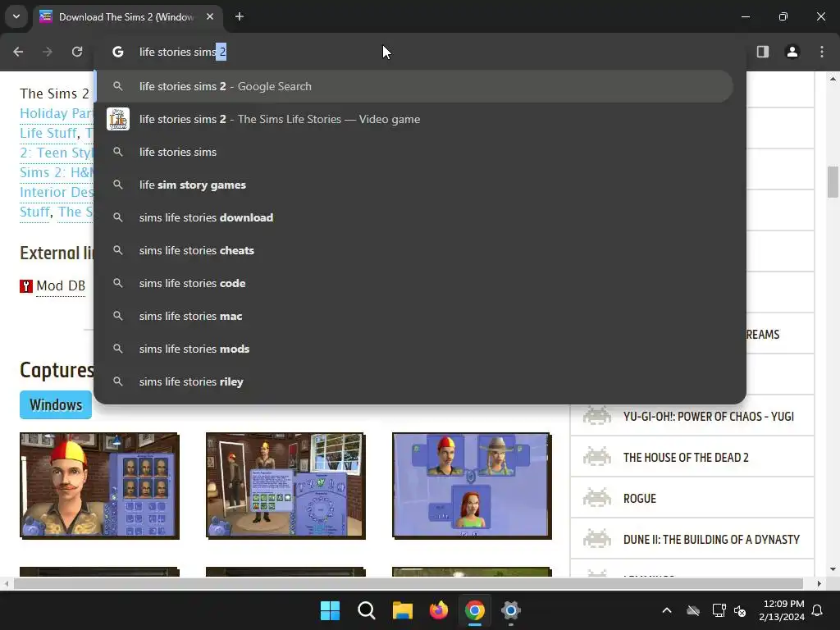This screenshot has width=840, height=630.
Task: Click the vertical scrollbar thumb
Action: pos(833,182)
